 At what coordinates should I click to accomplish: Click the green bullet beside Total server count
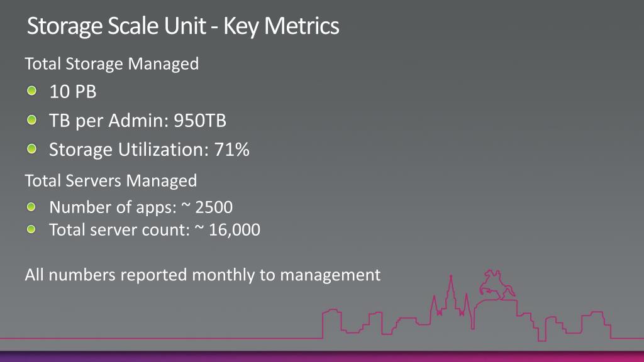coord(31,229)
